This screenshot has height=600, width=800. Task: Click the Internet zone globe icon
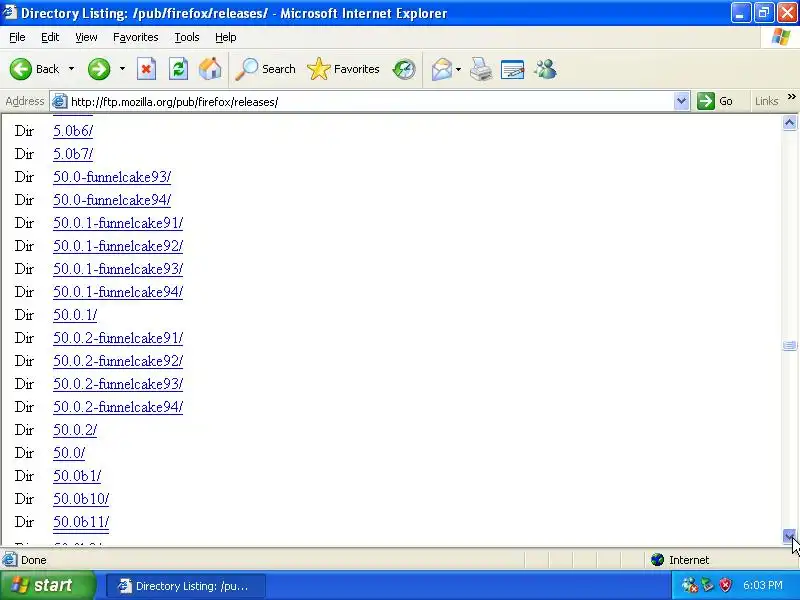click(x=657, y=560)
